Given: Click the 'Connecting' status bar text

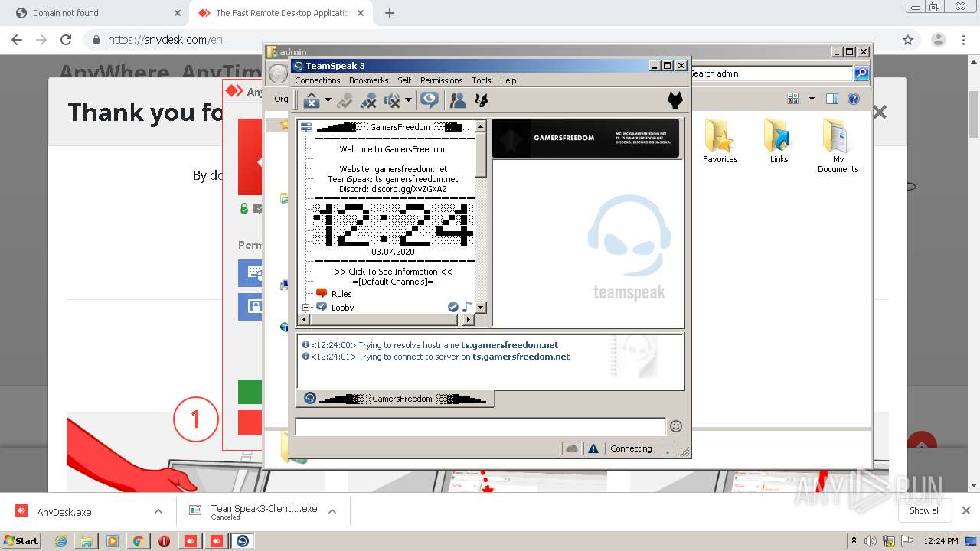Looking at the screenshot, I should point(631,449).
